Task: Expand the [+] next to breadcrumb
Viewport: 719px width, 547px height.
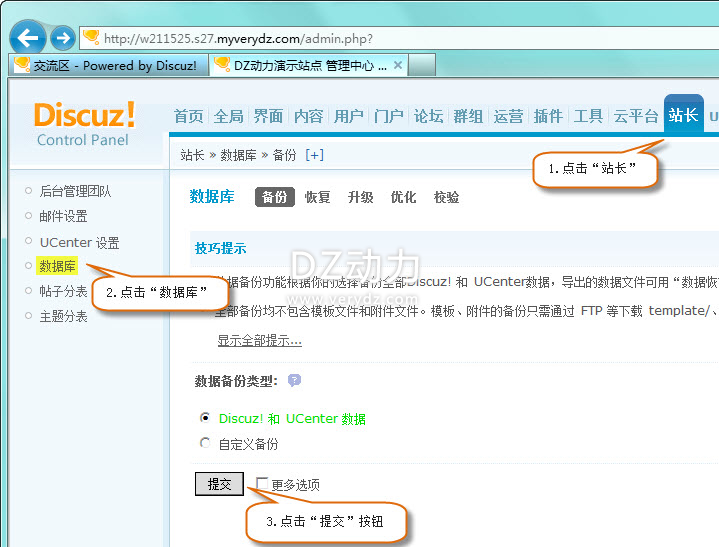Action: pyautogui.click(x=315, y=155)
